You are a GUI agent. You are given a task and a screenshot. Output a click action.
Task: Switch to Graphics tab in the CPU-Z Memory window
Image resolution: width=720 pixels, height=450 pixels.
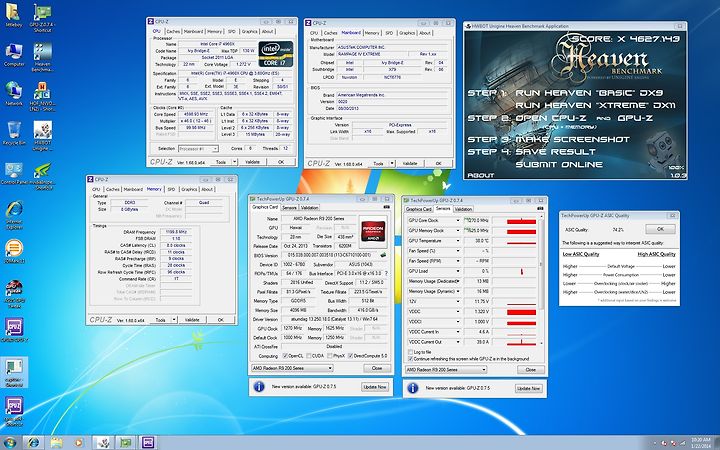189,189
